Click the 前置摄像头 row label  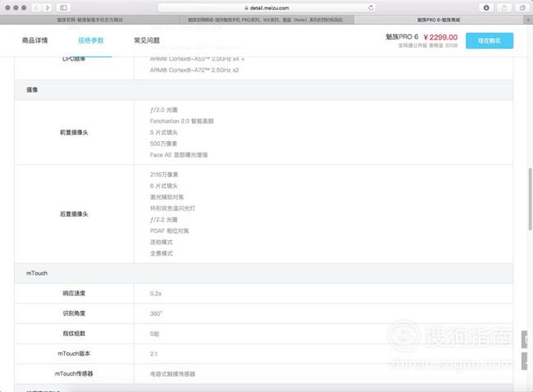pyautogui.click(x=74, y=132)
